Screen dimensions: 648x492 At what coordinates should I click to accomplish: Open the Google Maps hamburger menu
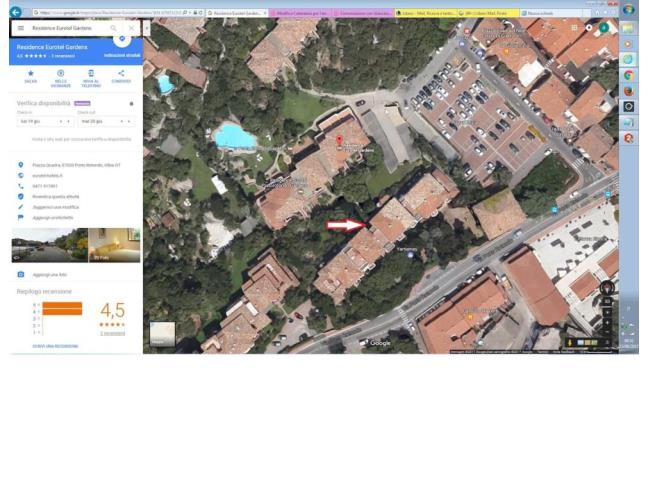[x=21, y=28]
